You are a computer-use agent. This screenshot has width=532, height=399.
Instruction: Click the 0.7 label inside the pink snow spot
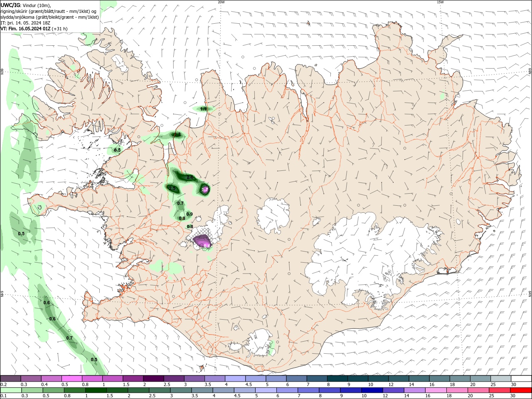click(x=205, y=190)
